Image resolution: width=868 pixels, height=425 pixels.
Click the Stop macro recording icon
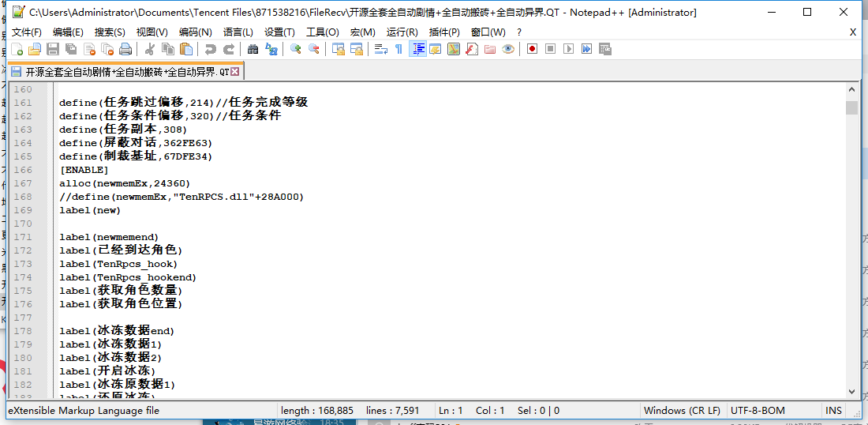click(x=550, y=49)
